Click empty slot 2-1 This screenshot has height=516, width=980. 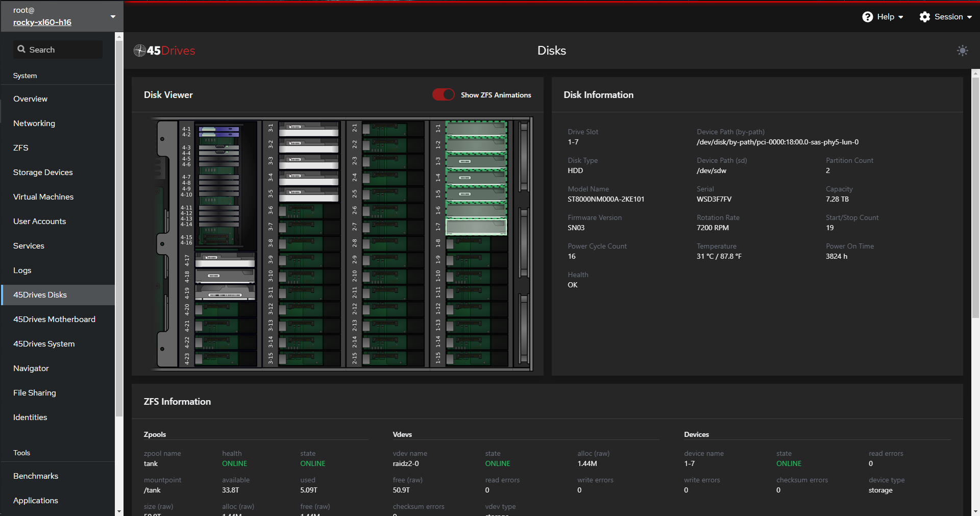tap(393, 129)
